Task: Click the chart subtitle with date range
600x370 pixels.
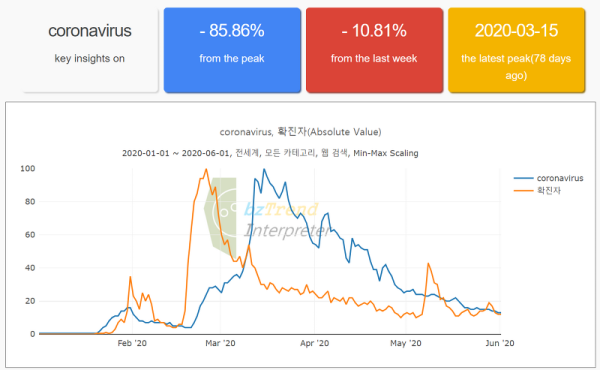Action: 270,153
